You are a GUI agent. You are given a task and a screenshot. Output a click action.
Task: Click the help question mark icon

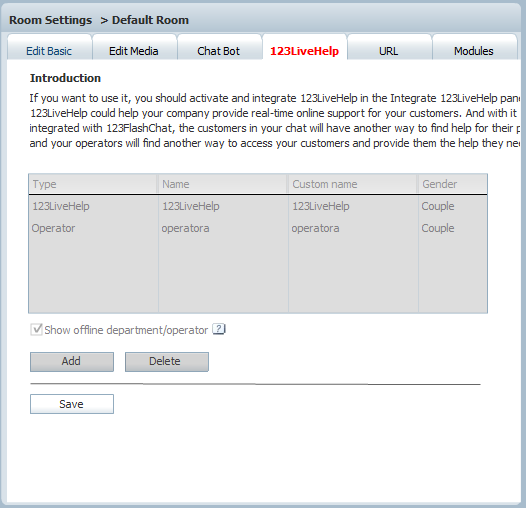click(x=219, y=329)
